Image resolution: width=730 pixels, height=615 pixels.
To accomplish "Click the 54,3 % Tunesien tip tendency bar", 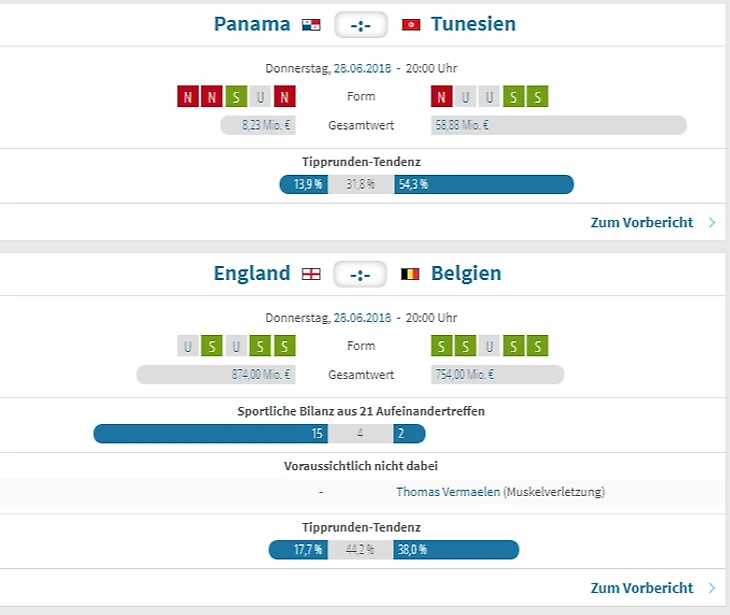I will coord(484,184).
